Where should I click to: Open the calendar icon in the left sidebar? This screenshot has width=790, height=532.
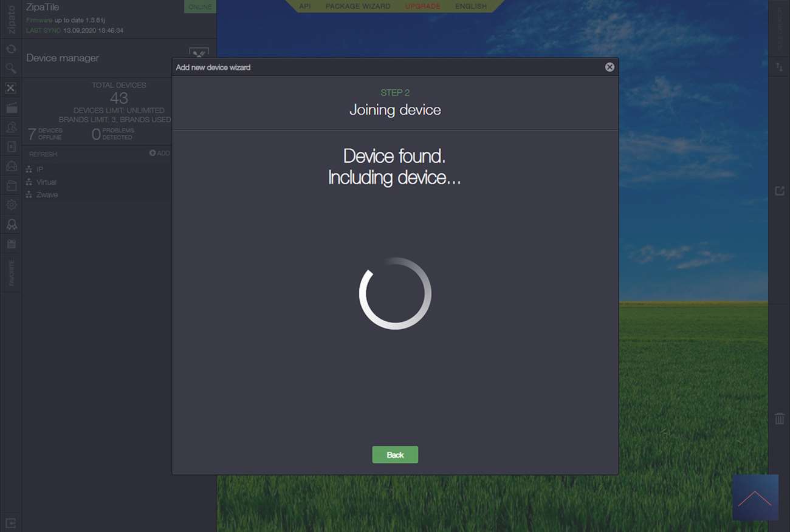click(11, 244)
